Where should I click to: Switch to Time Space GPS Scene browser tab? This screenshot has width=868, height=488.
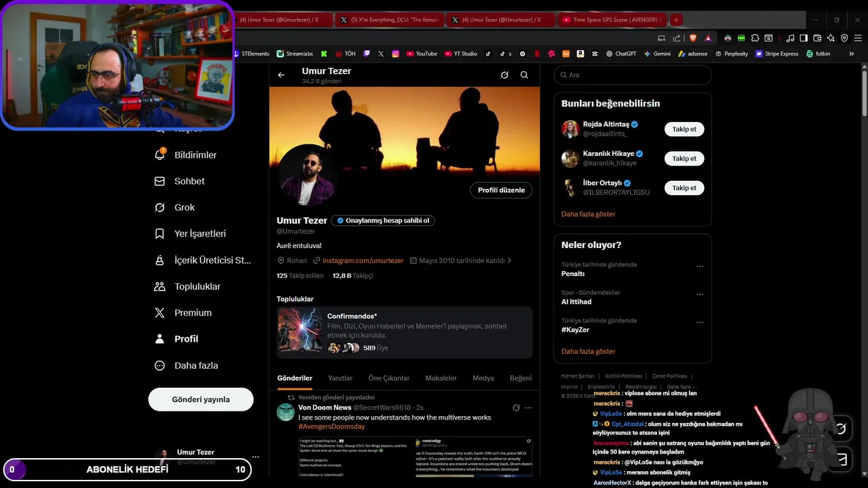[x=612, y=20]
